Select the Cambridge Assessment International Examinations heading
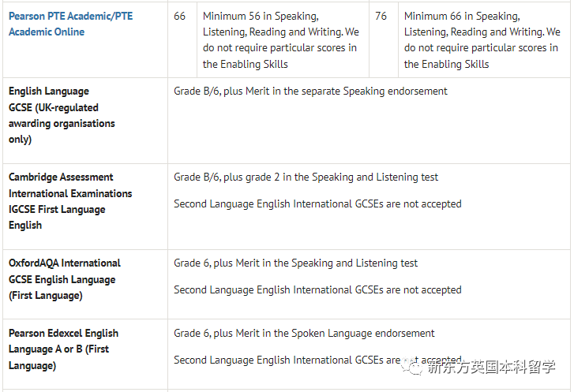This screenshot has width=574, height=392. (x=70, y=201)
